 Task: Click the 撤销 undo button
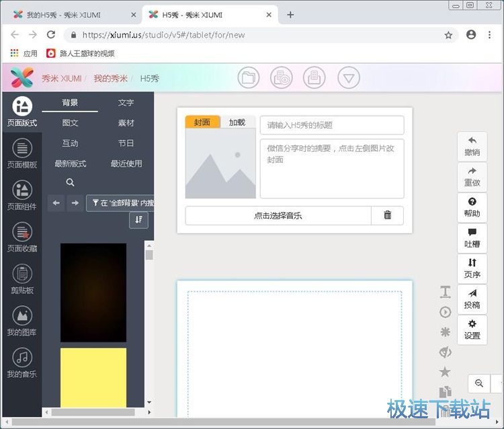(472, 147)
